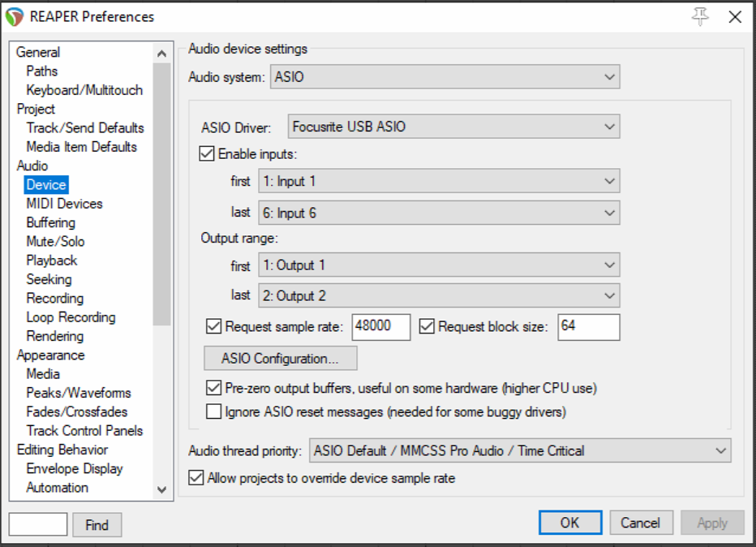This screenshot has width=756, height=547.
Task: Click the OK button
Action: 570,523
